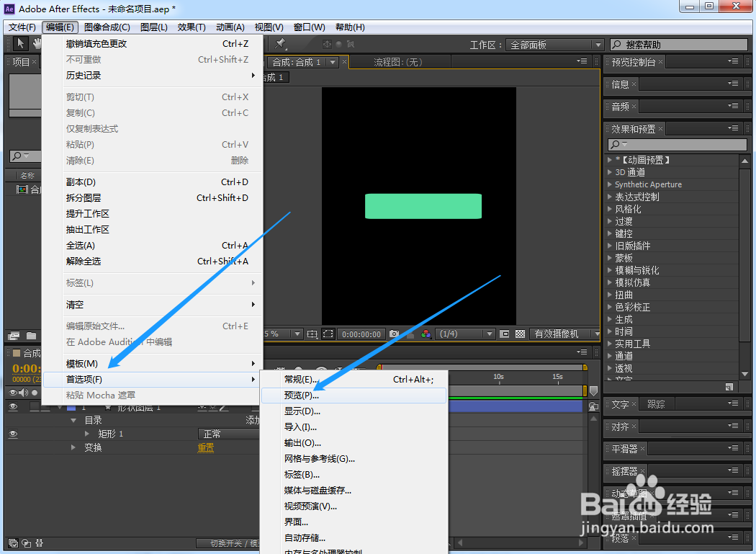Expand the transfer controls pane icon

27,543
